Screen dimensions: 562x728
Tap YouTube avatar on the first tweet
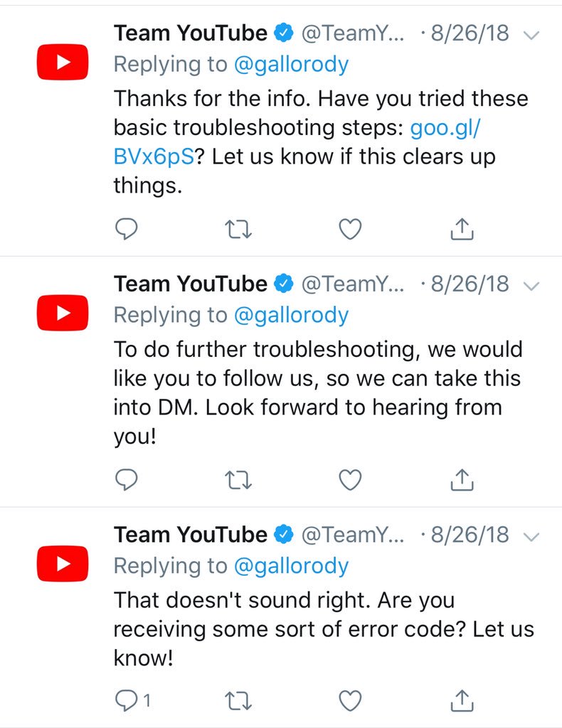[63, 63]
